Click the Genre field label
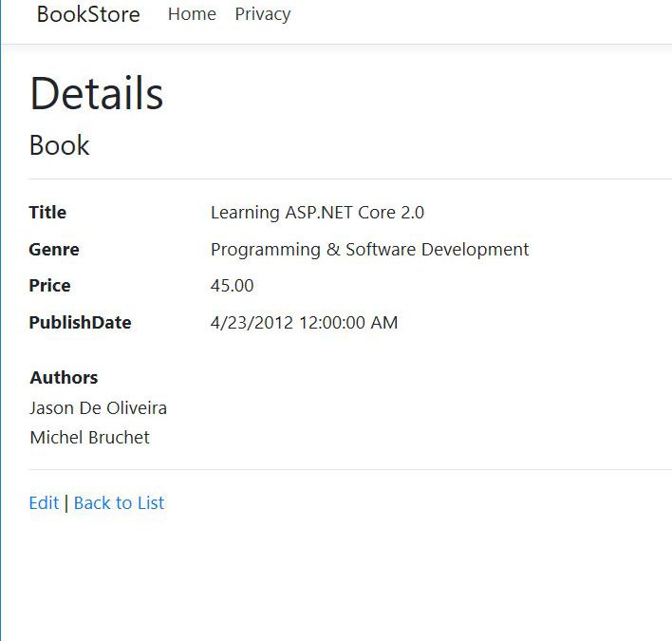672x641 pixels. click(x=54, y=250)
